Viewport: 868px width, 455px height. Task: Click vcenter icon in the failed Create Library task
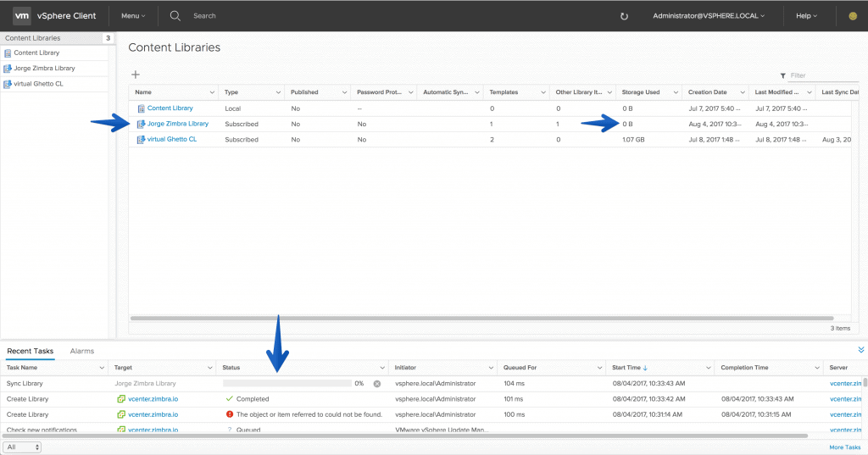[x=121, y=414]
